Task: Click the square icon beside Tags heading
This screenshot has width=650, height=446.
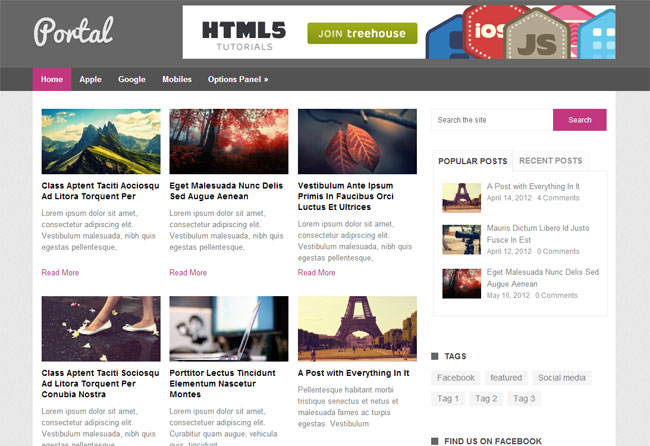Action: coord(434,356)
